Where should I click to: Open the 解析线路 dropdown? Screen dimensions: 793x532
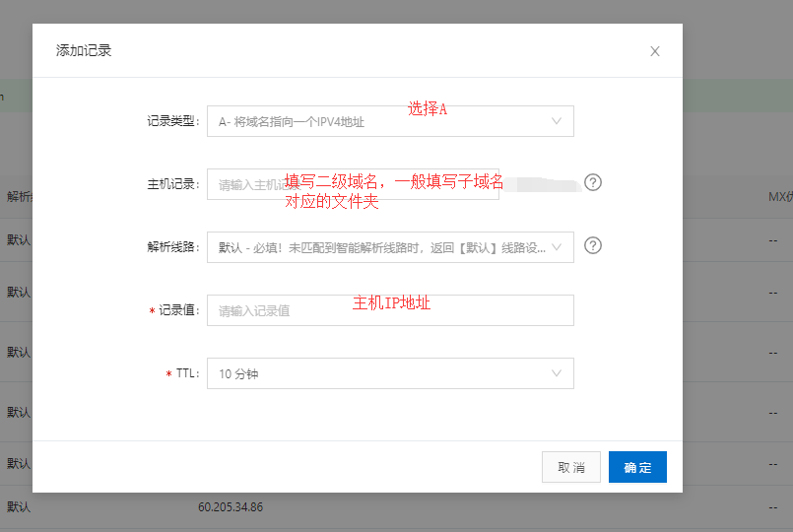coord(390,247)
